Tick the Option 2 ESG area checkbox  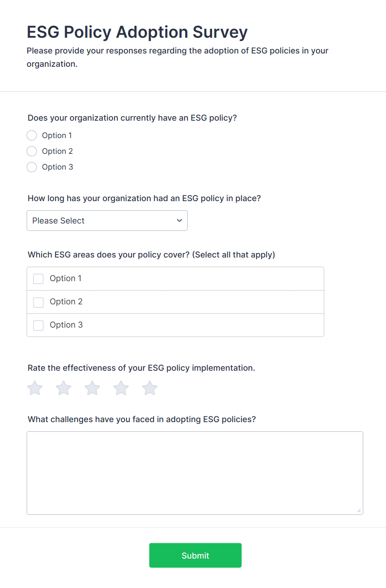(39, 302)
